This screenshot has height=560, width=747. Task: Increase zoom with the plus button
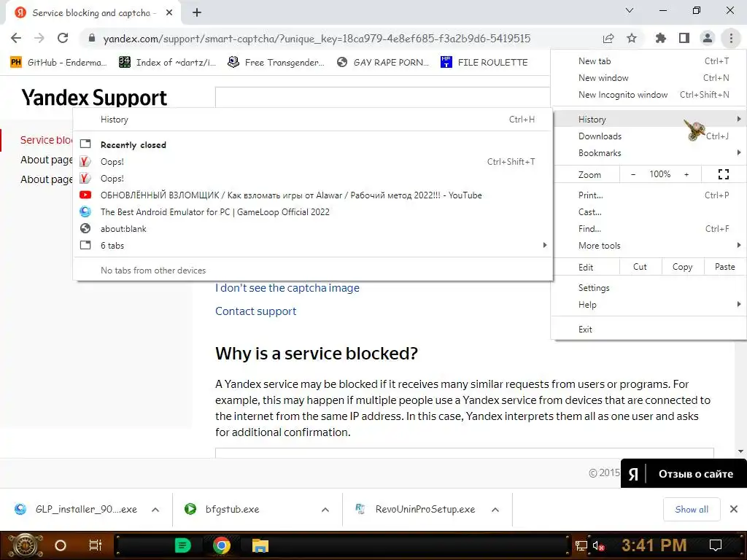point(686,175)
